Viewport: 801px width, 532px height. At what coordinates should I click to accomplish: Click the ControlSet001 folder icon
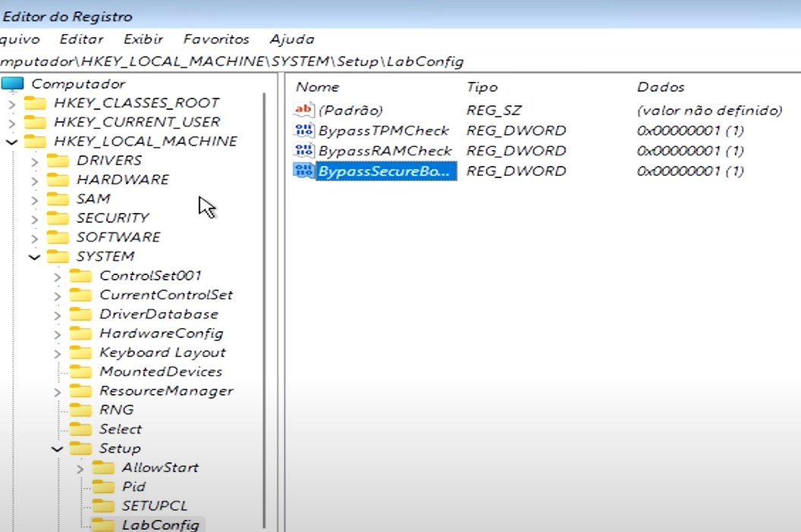[80, 276]
